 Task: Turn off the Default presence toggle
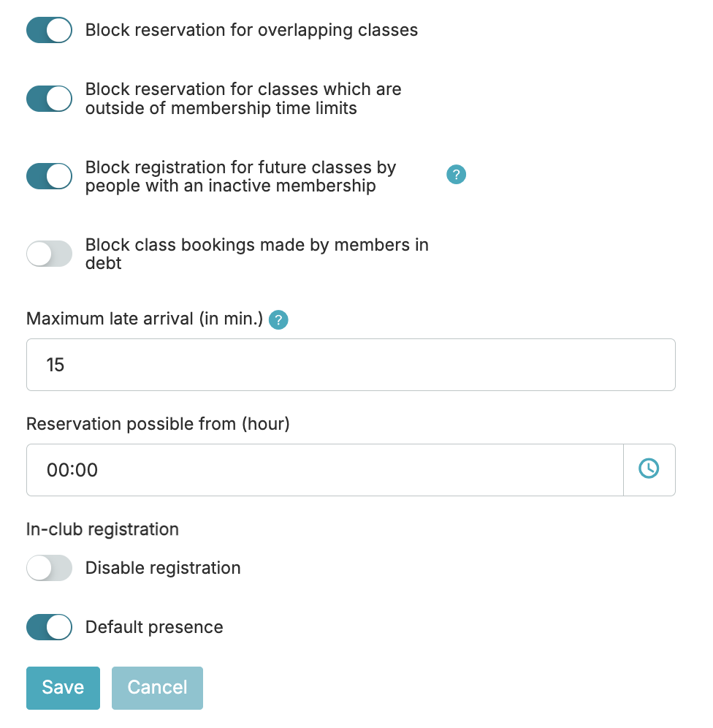point(49,627)
